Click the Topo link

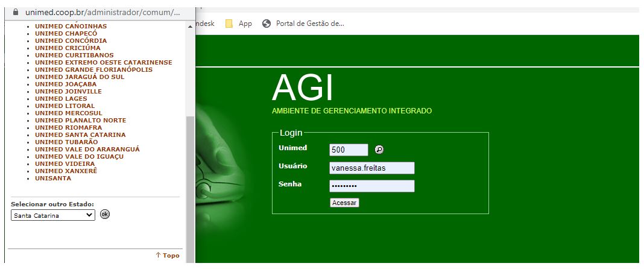tap(168, 256)
